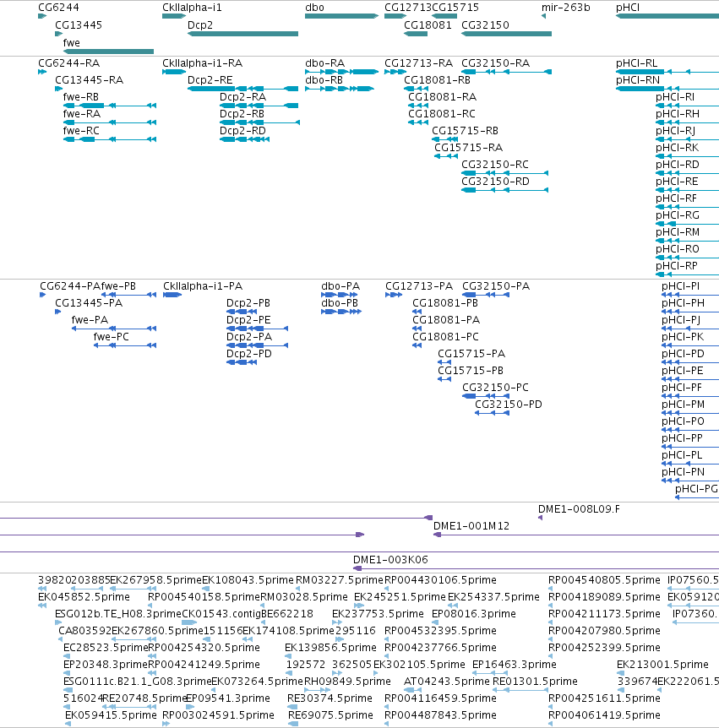Select transcript CG13445-RA
The image size is (719, 728).
[x=90, y=80]
